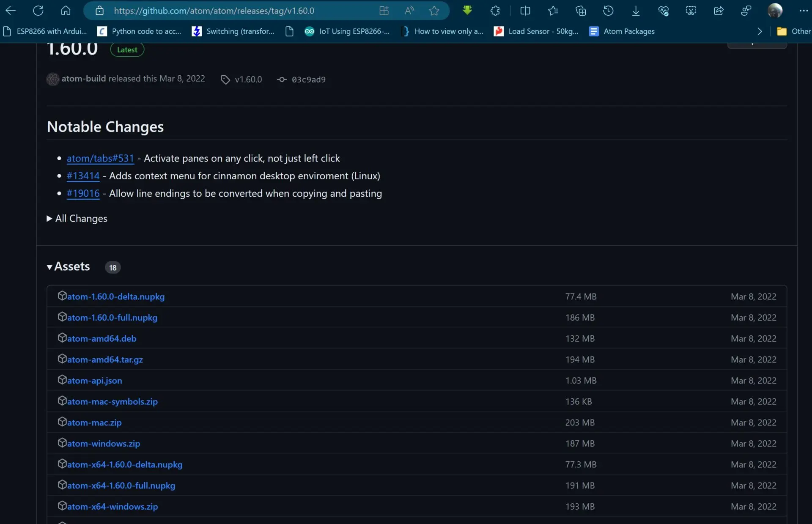Open the atom/tabs#531 link
The width and height of the screenshot is (812, 524).
[100, 158]
